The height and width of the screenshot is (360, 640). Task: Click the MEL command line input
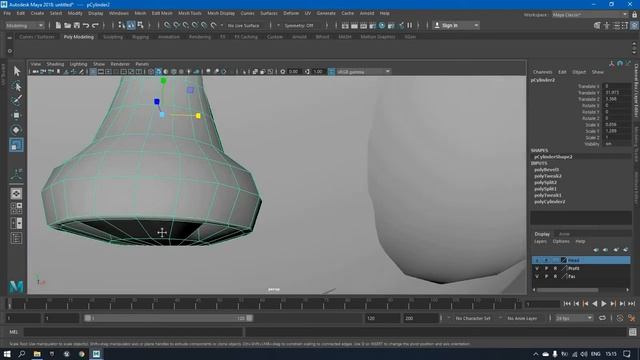pos(133,332)
